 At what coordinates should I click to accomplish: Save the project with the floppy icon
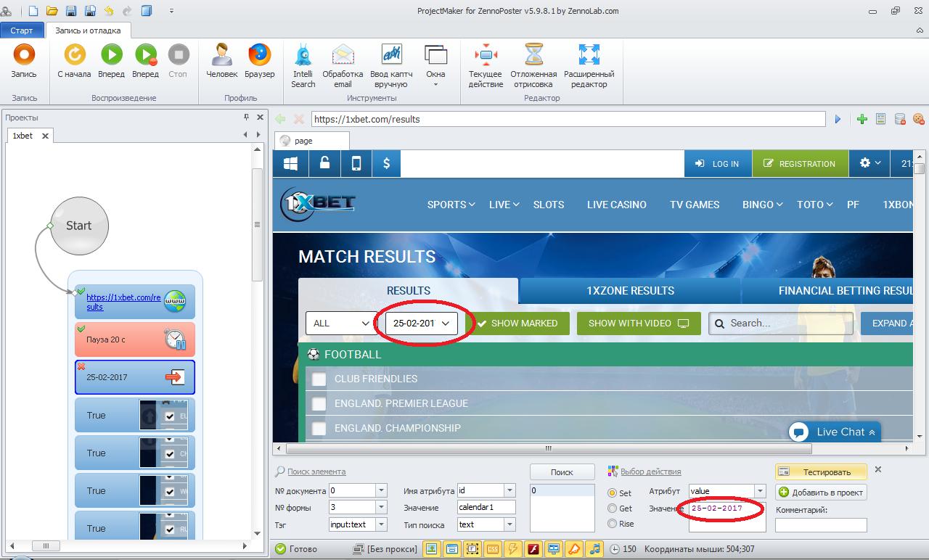[x=71, y=11]
